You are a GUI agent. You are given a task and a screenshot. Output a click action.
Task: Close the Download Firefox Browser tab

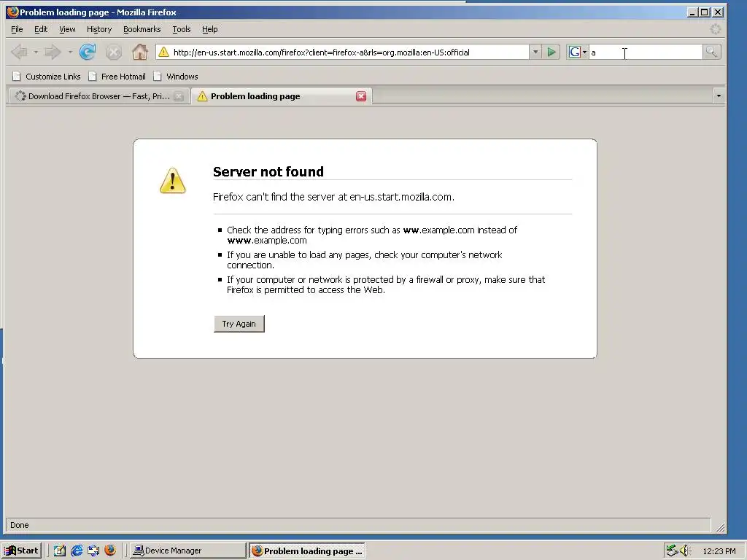pos(179,96)
